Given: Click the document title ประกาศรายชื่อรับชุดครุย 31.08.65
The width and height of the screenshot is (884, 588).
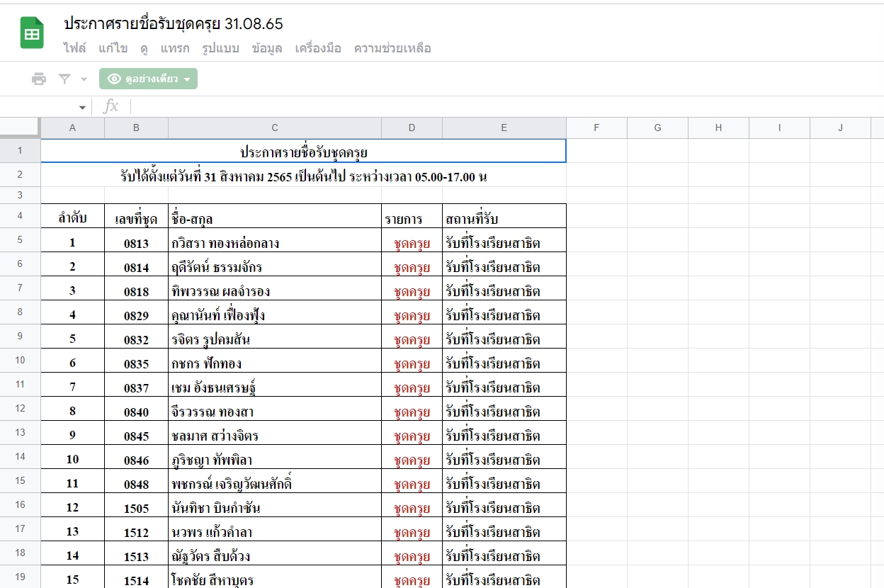Looking at the screenshot, I should click(174, 24).
